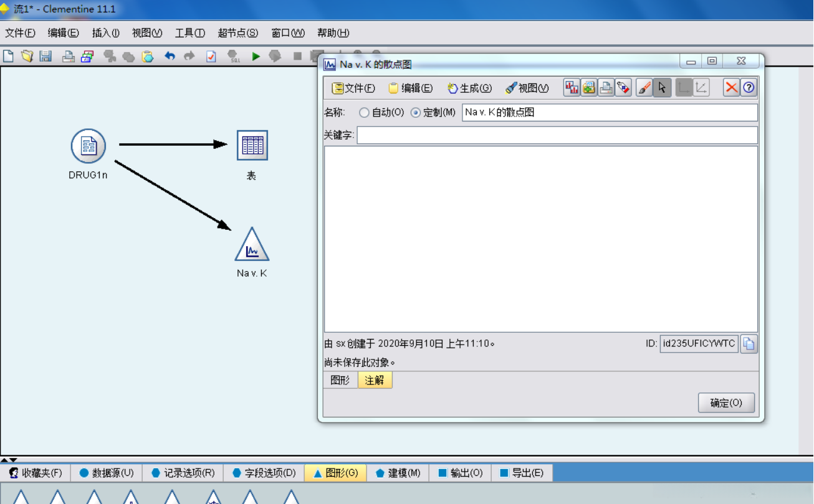This screenshot has height=504, width=814.
Task: Select the 表 table node on canvas
Action: coord(252,146)
